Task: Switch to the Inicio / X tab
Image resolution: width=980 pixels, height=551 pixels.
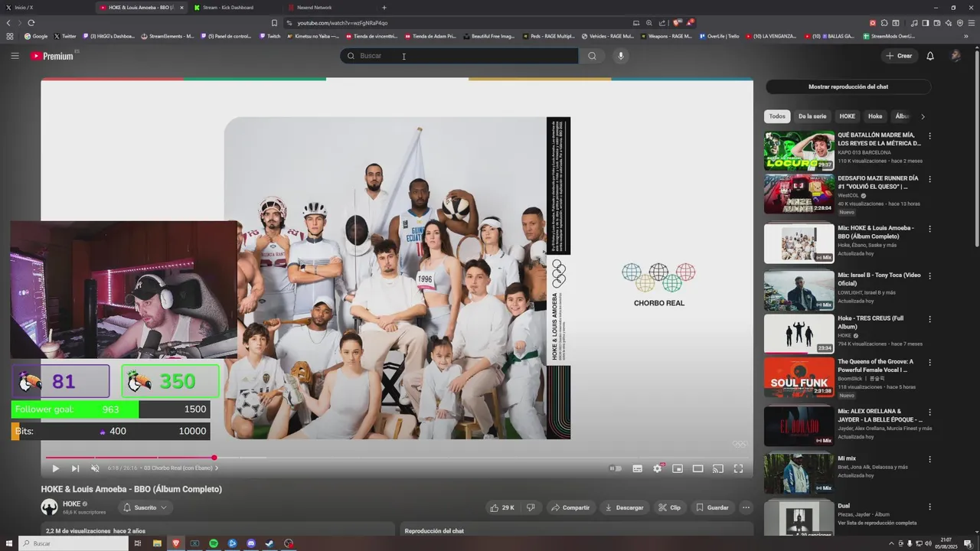Action: pyautogui.click(x=46, y=8)
